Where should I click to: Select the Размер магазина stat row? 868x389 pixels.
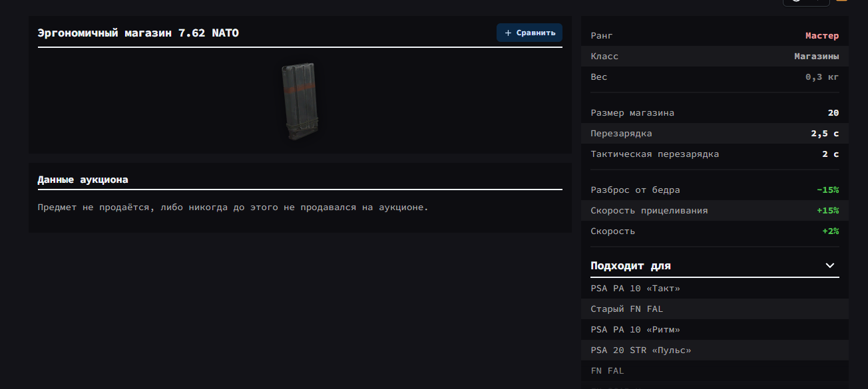point(714,113)
